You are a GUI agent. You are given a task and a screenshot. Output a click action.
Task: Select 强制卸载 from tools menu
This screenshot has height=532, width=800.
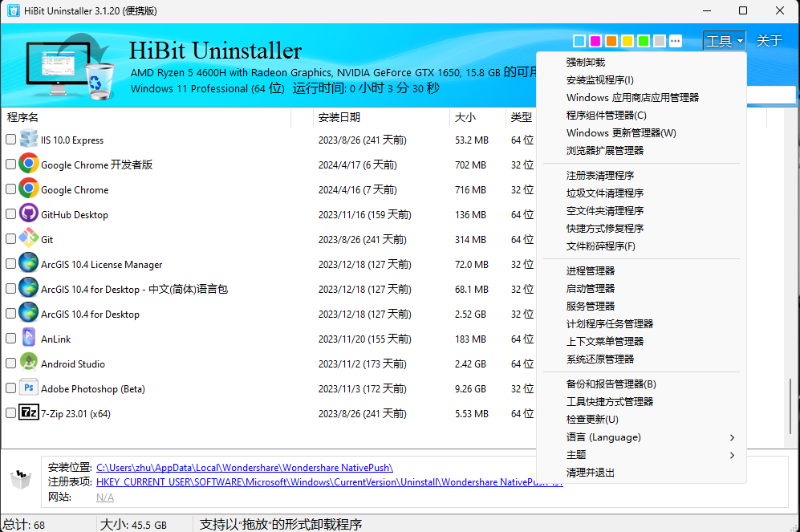pos(641,63)
